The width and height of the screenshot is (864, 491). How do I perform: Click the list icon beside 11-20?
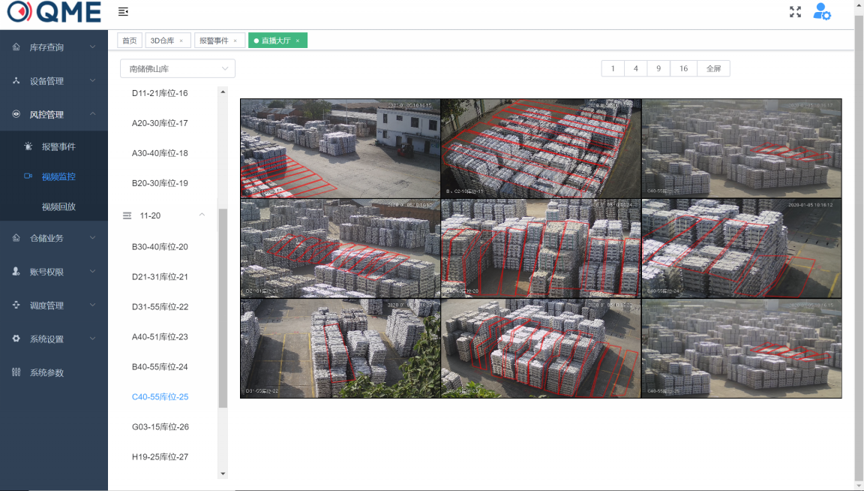(x=127, y=216)
